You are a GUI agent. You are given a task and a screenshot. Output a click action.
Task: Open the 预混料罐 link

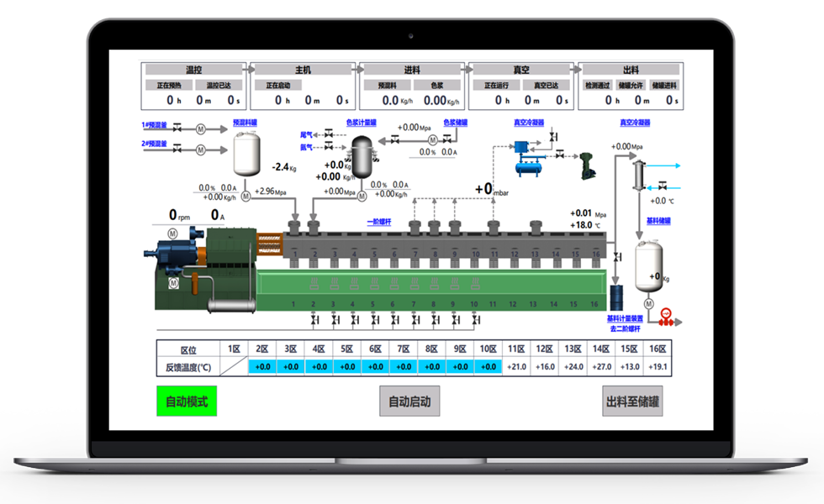click(245, 123)
